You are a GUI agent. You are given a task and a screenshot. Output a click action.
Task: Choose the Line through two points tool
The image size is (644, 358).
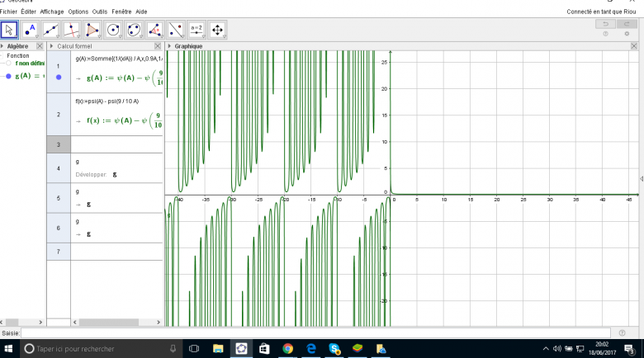point(51,31)
